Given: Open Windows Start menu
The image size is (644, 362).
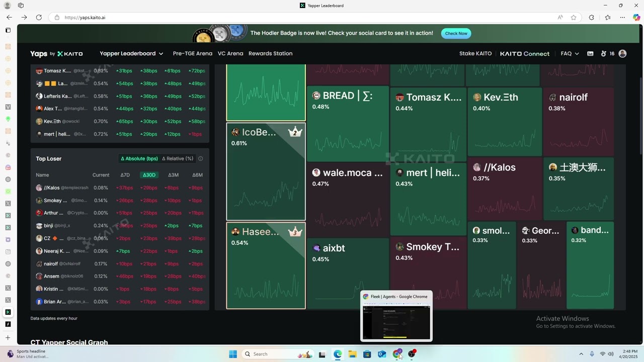Looking at the screenshot, I should point(233,354).
